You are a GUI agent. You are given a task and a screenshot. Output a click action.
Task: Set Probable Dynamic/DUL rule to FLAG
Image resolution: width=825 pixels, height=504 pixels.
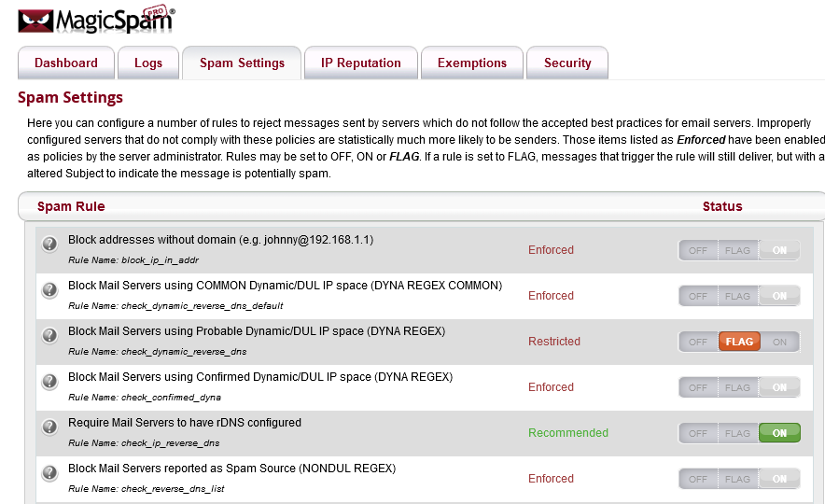coord(739,342)
